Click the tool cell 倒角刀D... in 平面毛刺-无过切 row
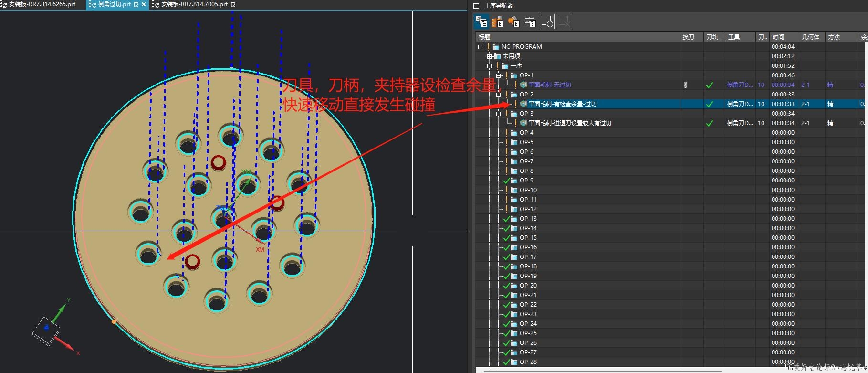 (x=740, y=85)
